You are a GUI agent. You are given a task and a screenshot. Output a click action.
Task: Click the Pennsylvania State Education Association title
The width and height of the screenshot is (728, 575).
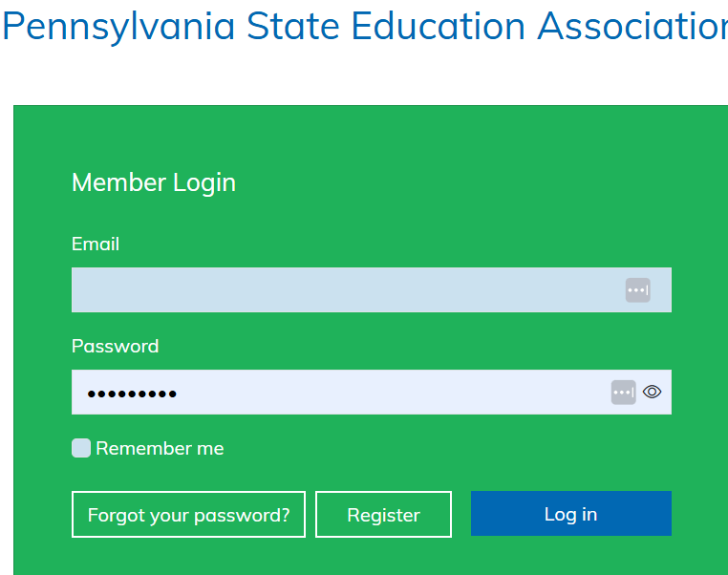364,26
